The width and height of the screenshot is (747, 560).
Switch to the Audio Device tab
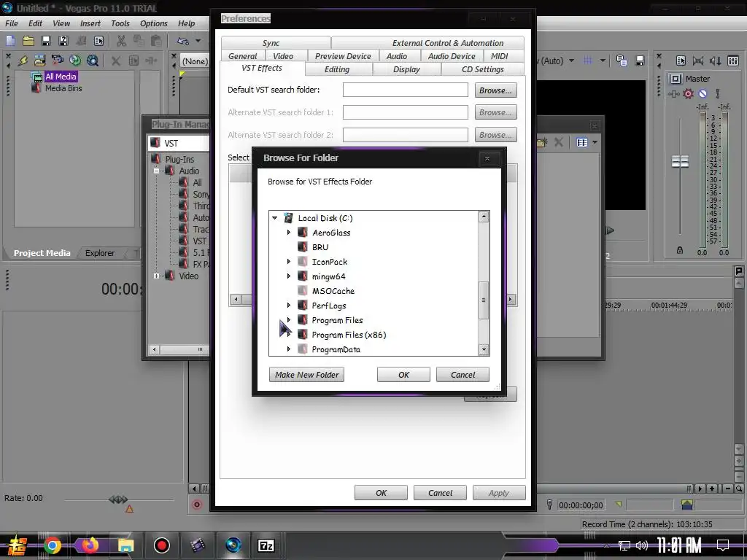coord(451,56)
